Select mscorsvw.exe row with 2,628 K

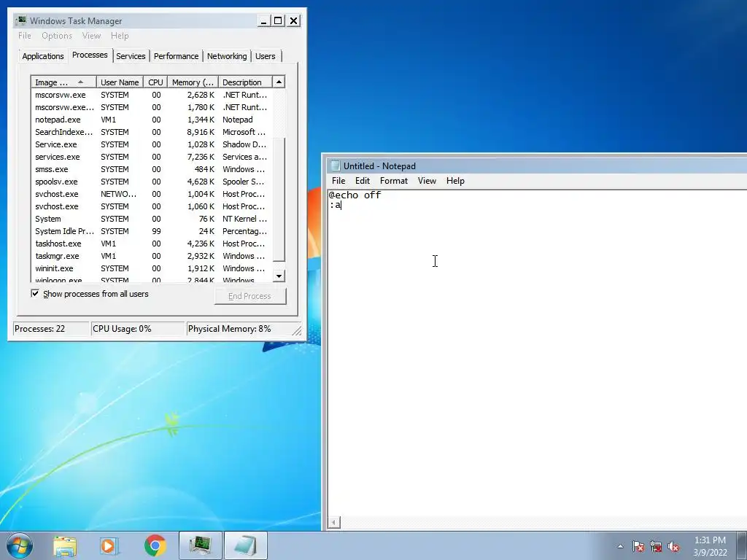click(152, 95)
